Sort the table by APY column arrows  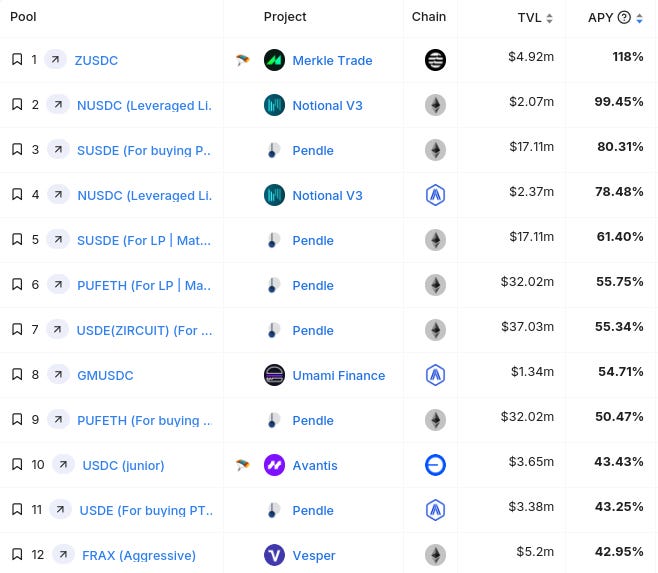click(x=639, y=18)
